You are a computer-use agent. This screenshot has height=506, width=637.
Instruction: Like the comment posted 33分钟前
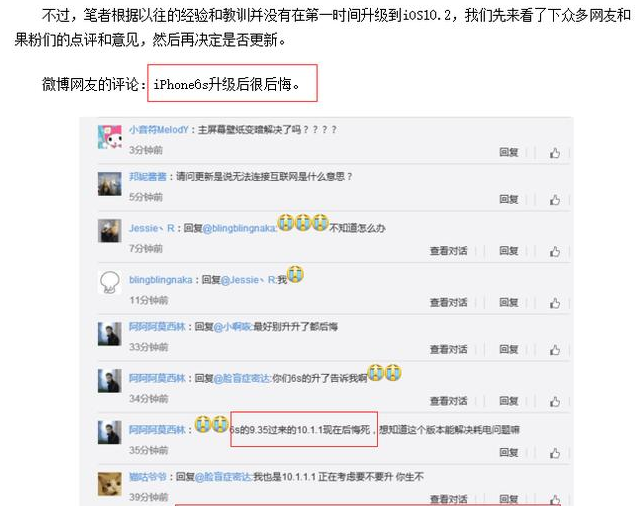(x=555, y=350)
